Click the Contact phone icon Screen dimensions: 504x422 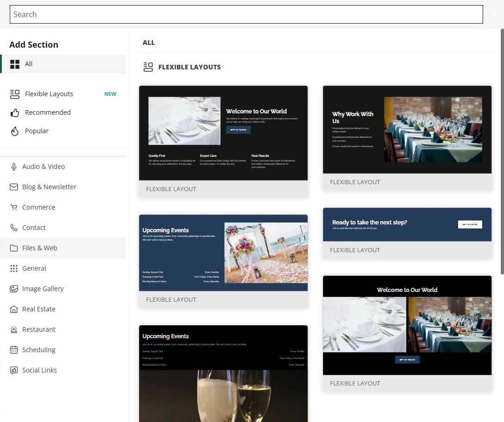[x=14, y=228]
